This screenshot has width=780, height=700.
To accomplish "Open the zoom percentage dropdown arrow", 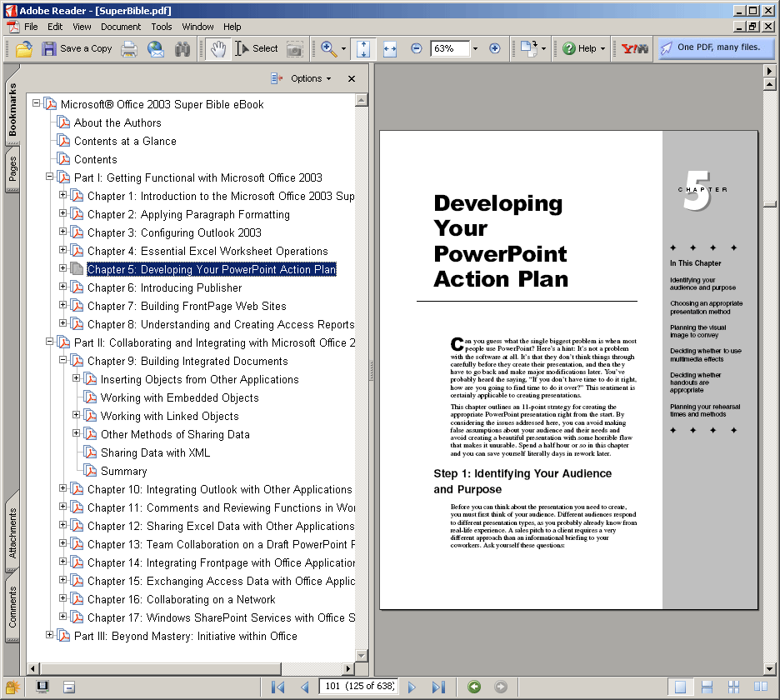I will [475, 49].
